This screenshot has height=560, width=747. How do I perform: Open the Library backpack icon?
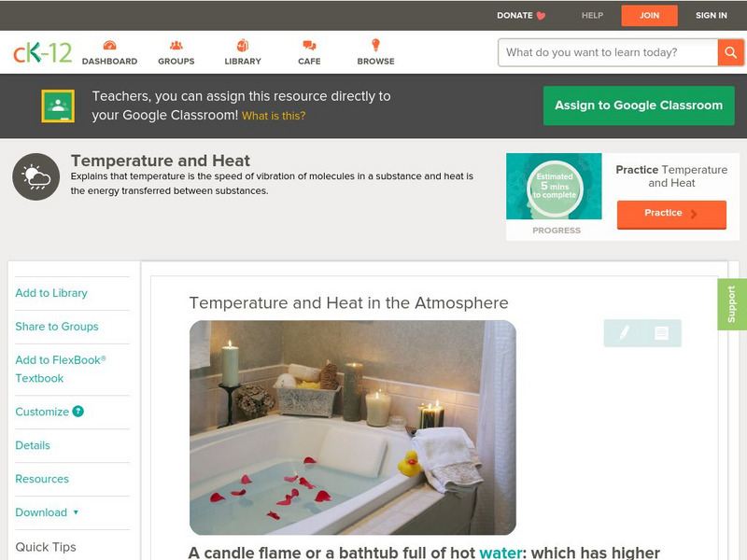[243, 46]
